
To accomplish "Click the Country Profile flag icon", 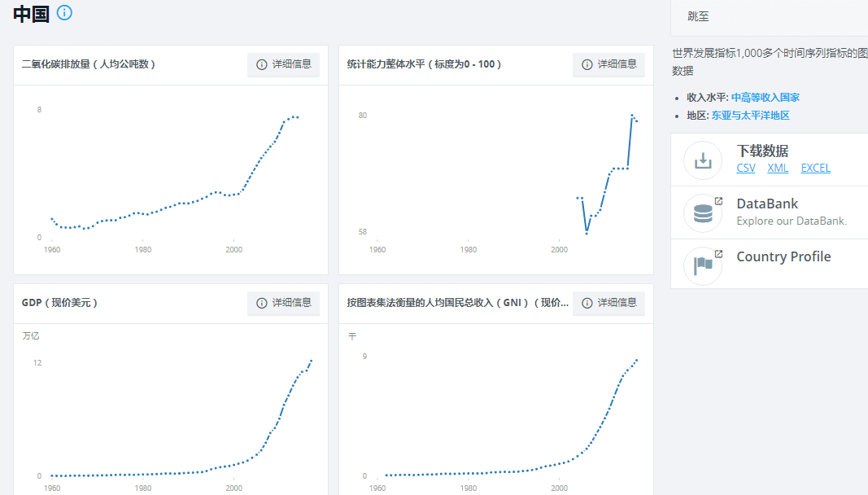I will pos(701,265).
